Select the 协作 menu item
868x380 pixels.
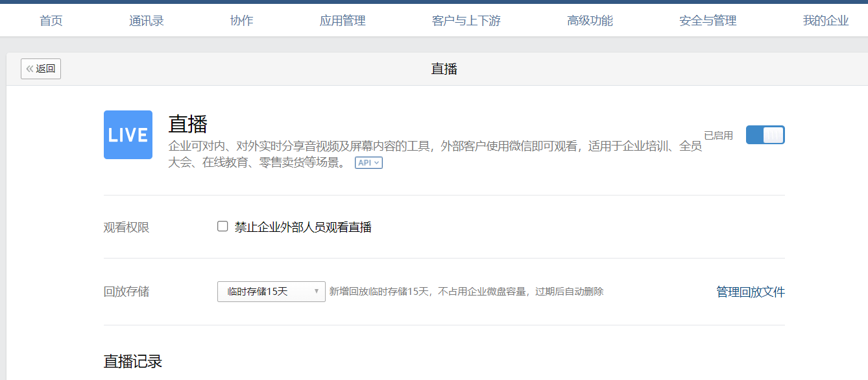[x=242, y=21]
